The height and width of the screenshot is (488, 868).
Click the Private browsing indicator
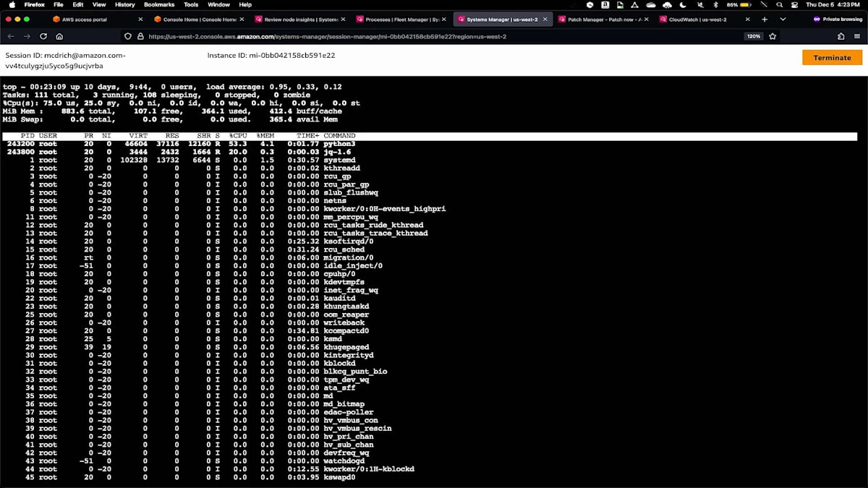click(x=837, y=20)
